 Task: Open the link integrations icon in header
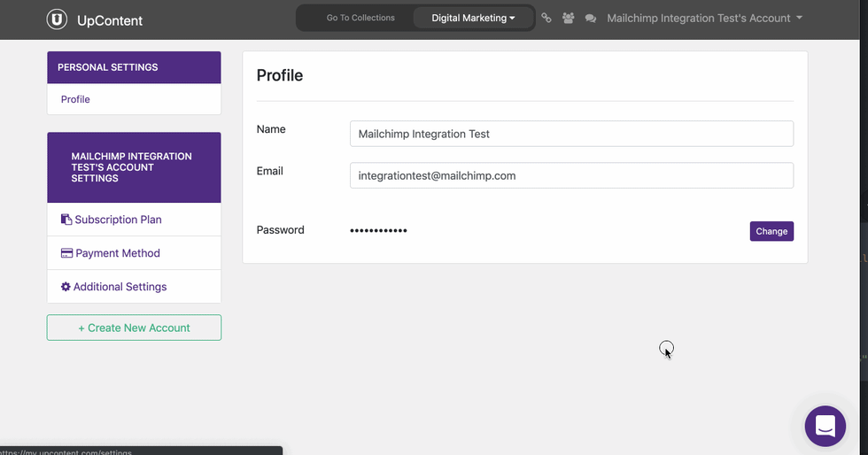[x=546, y=18]
